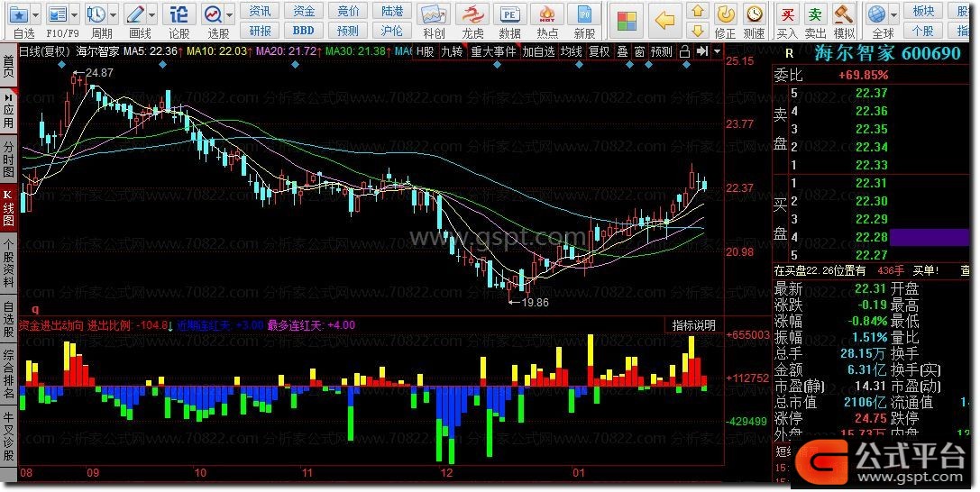980x492 pixels.
Task: Switch to the 首页 side tab
Action: [x=9, y=67]
